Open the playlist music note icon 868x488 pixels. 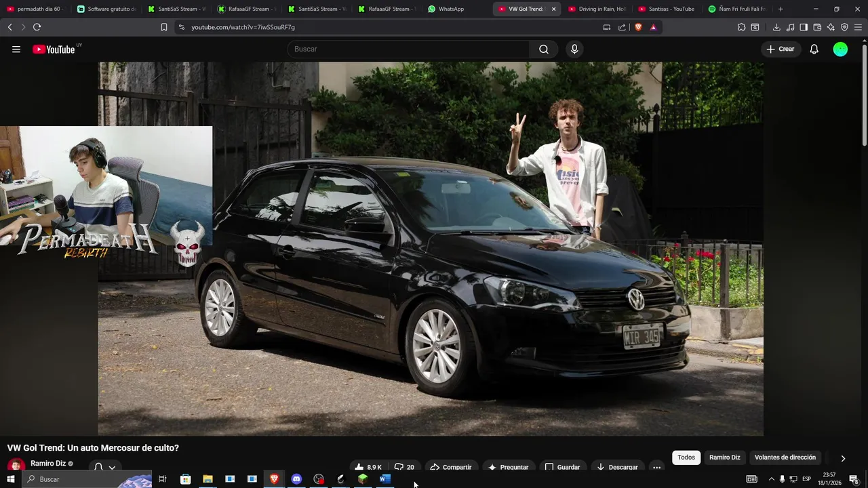(790, 27)
